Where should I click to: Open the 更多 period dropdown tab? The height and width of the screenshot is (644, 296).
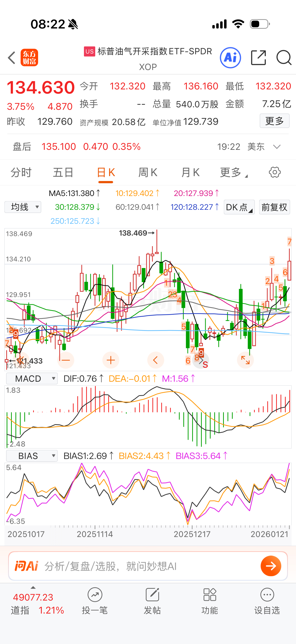pos(234,172)
